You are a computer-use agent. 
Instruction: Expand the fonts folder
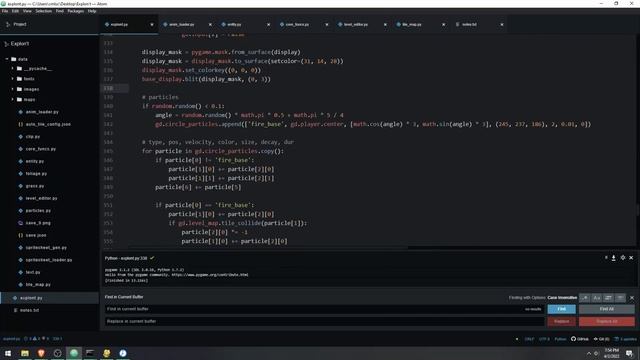coord(13,79)
